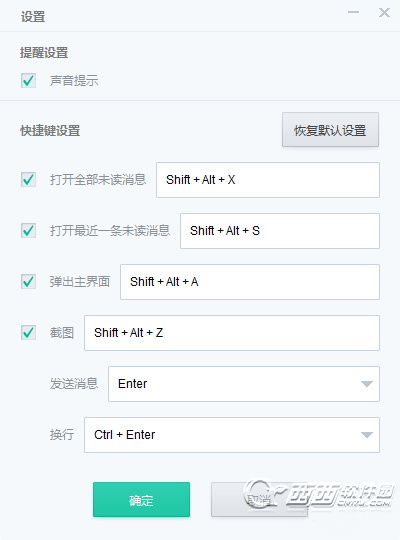
Task: Toggle the 打开最近一条未读消息 shortcut checkbox
Action: point(28,230)
